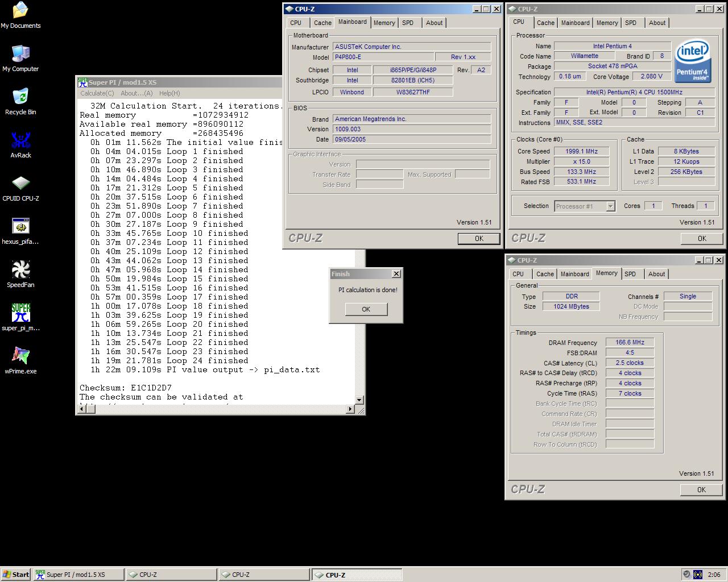The image size is (728, 582).
Task: Click the round tray icon beside the speaker
Action: (697, 575)
